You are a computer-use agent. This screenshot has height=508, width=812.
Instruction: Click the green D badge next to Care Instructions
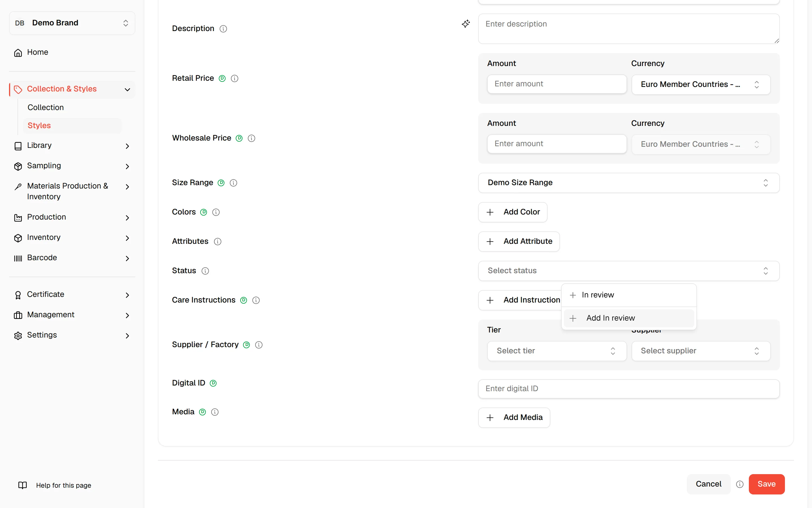click(x=244, y=300)
